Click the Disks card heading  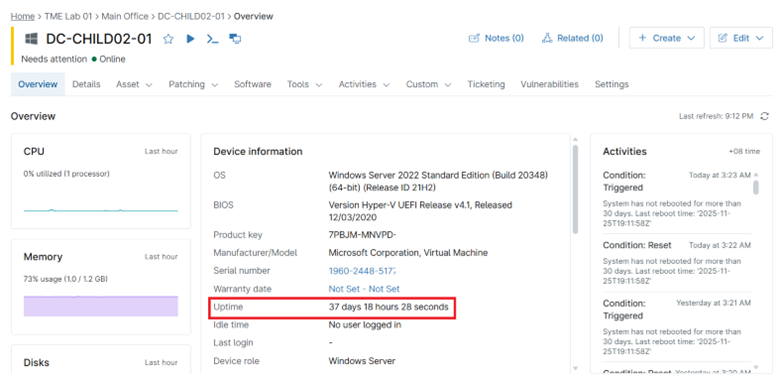tap(36, 363)
